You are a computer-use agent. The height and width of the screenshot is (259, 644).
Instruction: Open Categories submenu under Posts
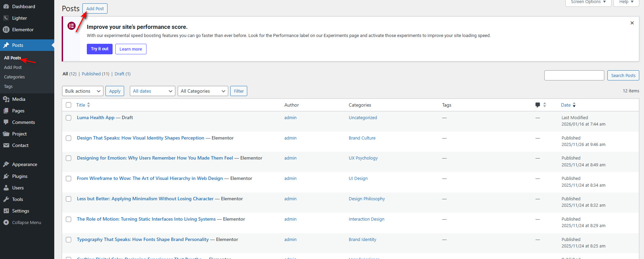click(14, 77)
